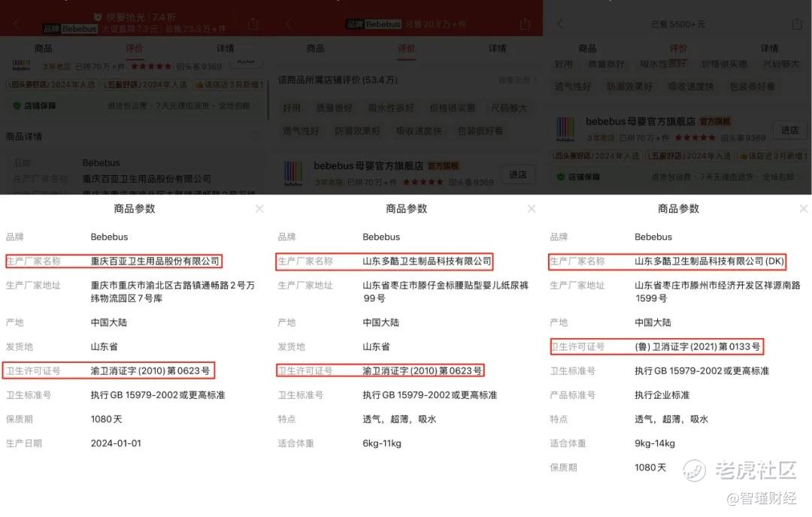Viewport: 812px width, 517px height.
Task: Select the 1080 天 shelf life in the left sheet
Action: (106, 419)
